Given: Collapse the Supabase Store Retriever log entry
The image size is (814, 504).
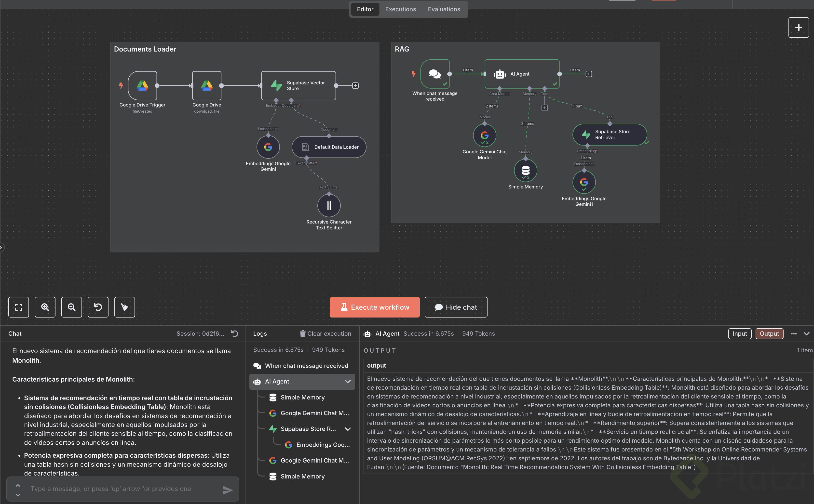Looking at the screenshot, I should pos(348,429).
